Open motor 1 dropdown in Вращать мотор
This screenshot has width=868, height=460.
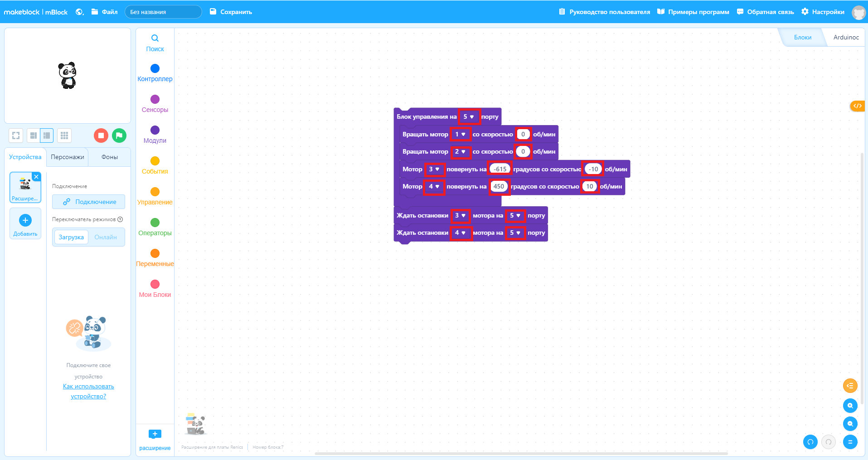click(461, 134)
